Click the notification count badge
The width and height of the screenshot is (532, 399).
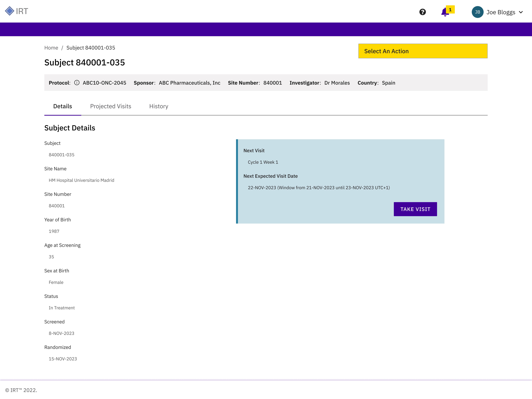[x=450, y=10]
